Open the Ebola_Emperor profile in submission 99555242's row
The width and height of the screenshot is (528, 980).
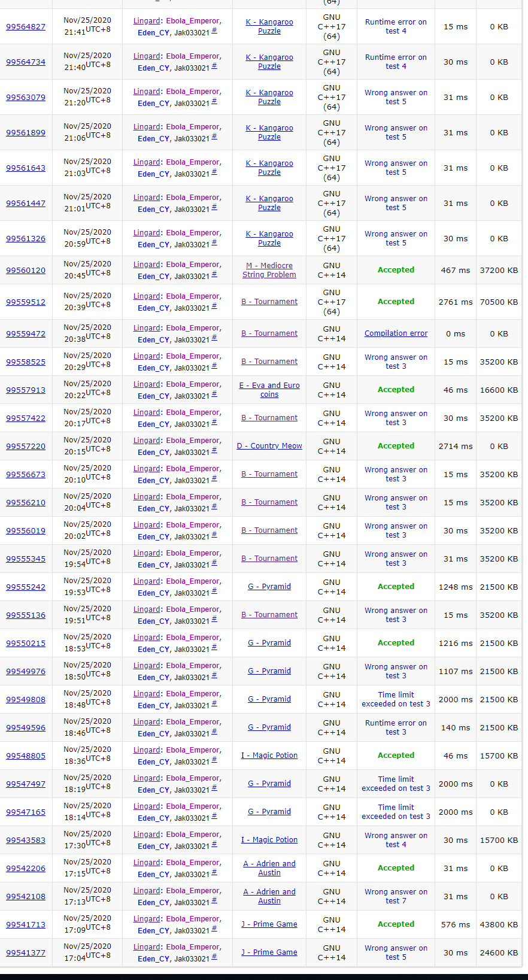click(x=193, y=581)
